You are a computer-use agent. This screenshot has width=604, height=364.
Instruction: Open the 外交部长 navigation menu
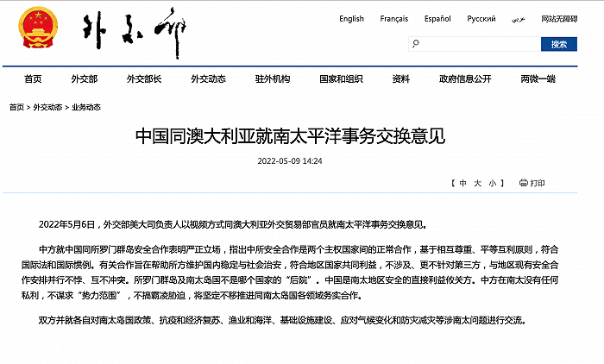point(144,79)
